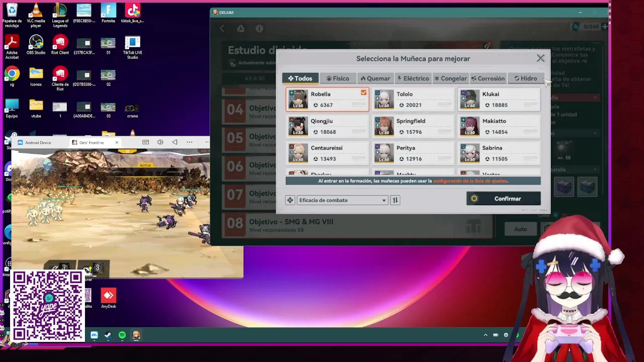Uncheck the Robella selection checkbox
Image resolution: width=644 pixels, height=362 pixels.
[364, 93]
